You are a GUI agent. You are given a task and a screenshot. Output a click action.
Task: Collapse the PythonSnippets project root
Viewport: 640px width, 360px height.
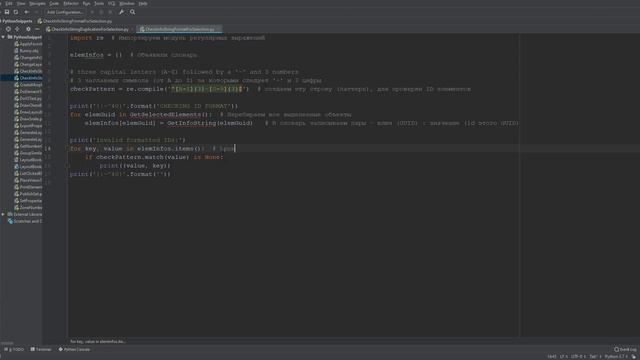(x=3, y=37)
